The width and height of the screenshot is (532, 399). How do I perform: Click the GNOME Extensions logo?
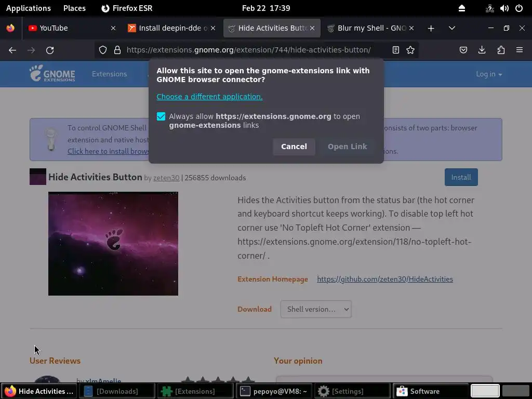coord(52,74)
